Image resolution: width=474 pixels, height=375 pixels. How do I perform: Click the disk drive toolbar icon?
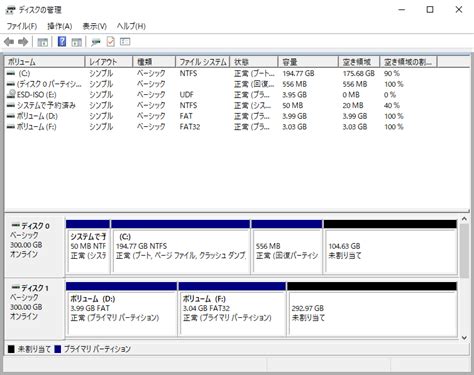(96, 42)
